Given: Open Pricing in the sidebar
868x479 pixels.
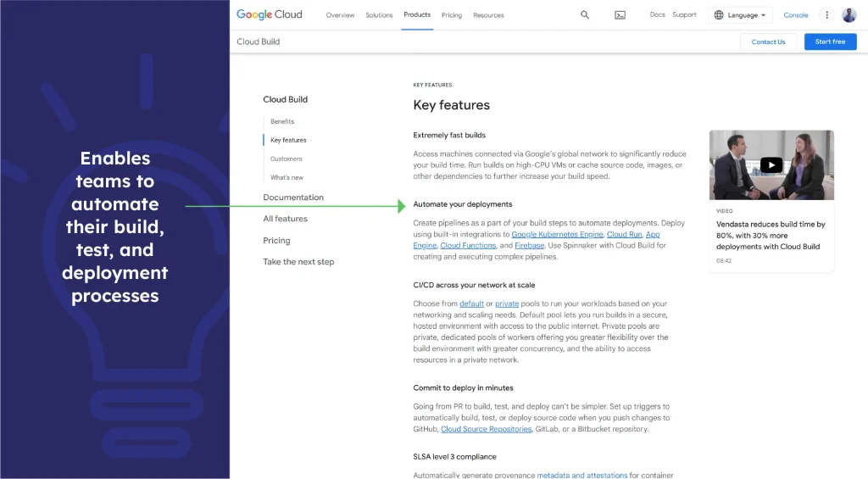Looking at the screenshot, I should 276,240.
